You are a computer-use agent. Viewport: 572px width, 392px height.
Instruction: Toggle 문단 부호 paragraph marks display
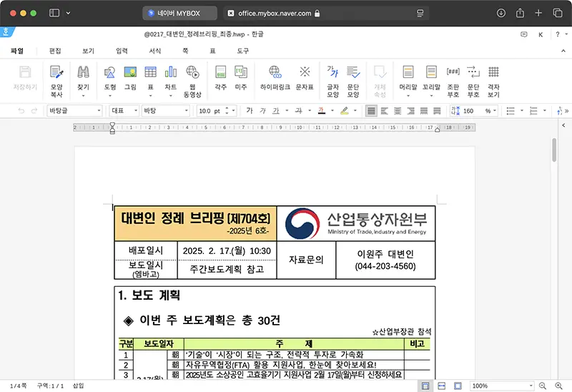(473, 81)
